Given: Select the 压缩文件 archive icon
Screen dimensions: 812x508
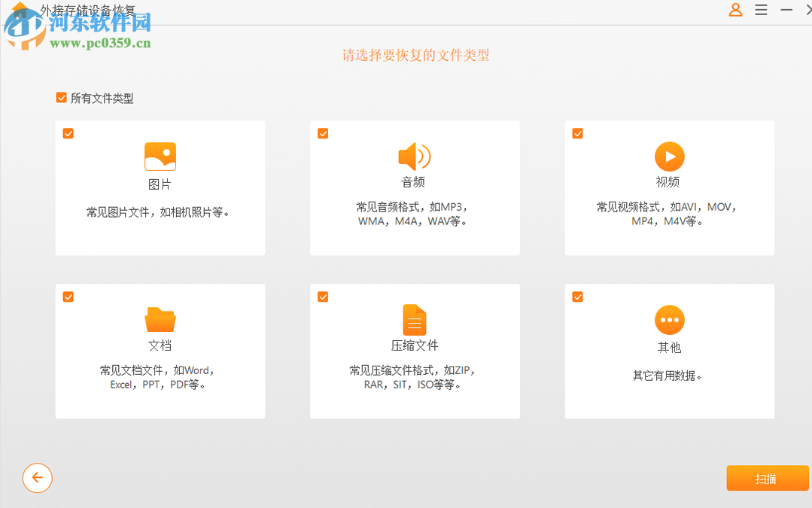Looking at the screenshot, I should (414, 320).
